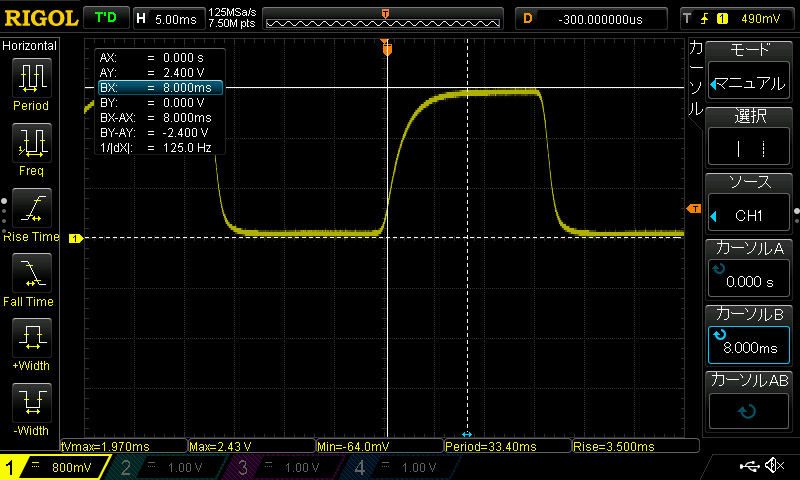The height and width of the screenshot is (480, 800).
Task: Enable channel 3 tab
Action: point(285,467)
